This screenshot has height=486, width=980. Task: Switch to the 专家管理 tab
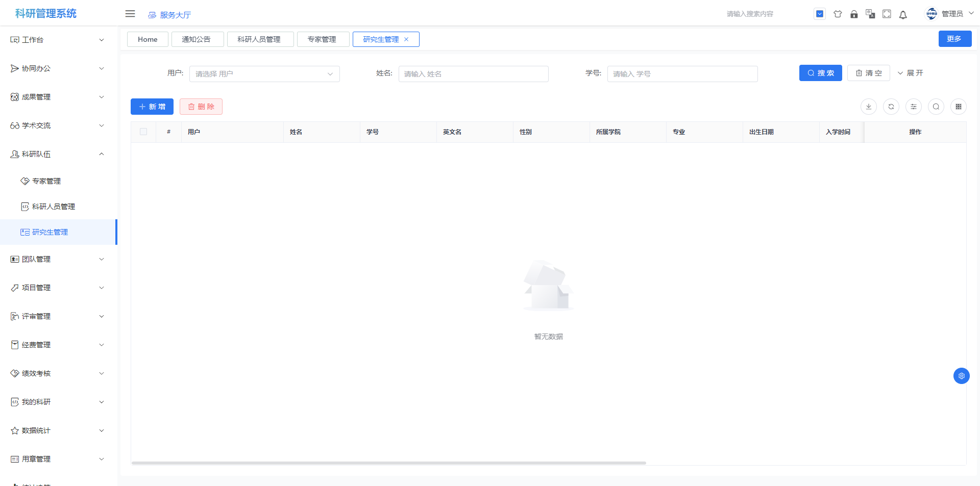322,39
